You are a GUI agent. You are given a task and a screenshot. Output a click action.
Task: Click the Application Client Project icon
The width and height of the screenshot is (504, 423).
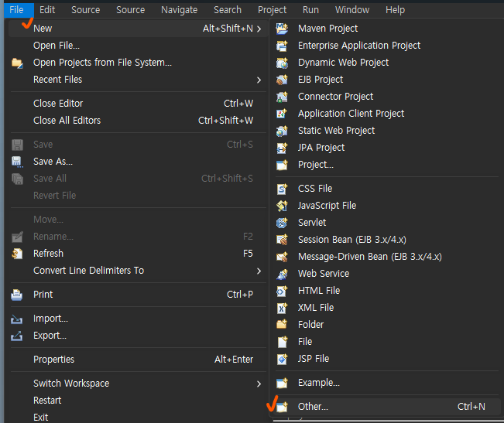coord(282,114)
